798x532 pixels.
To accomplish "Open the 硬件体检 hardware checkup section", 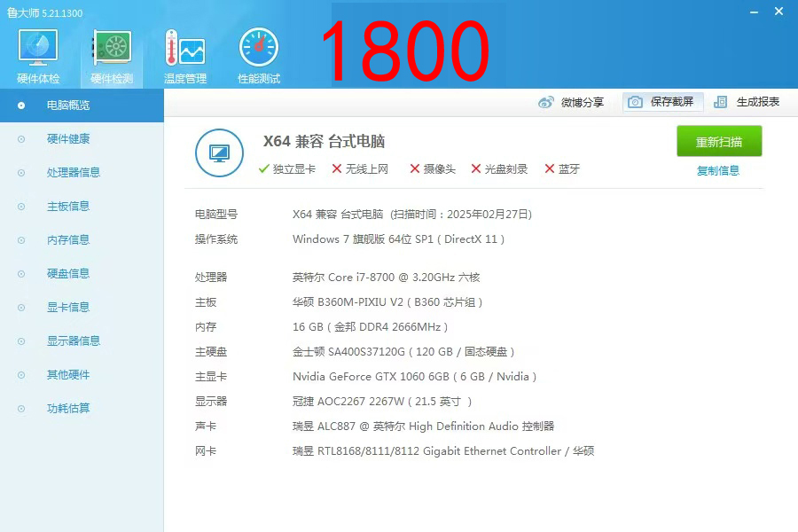I will pos(38,56).
